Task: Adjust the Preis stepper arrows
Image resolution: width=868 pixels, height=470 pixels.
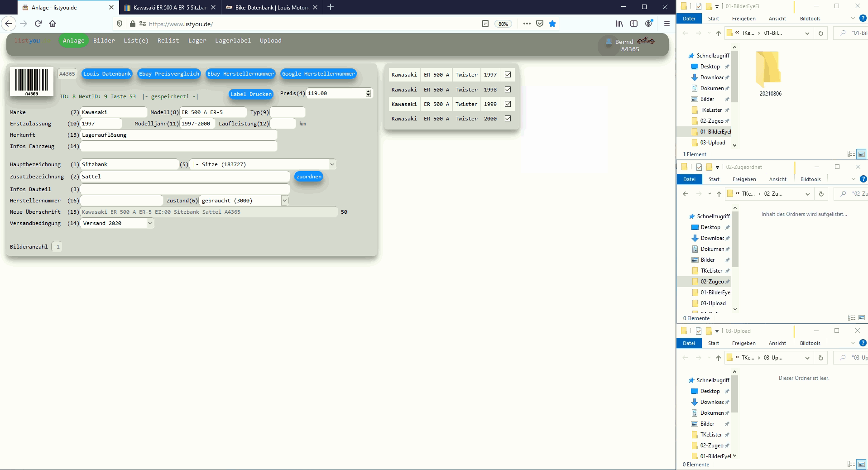Action: pos(368,93)
